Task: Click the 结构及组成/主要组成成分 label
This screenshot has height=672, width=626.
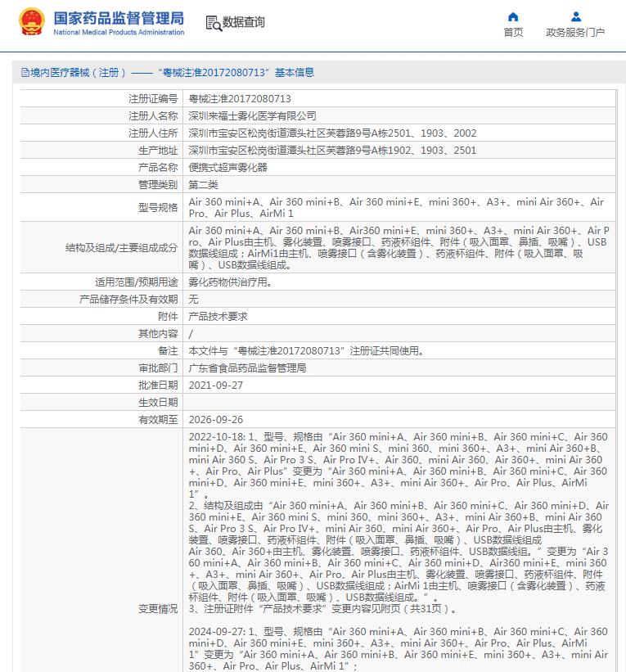Action: [x=121, y=248]
